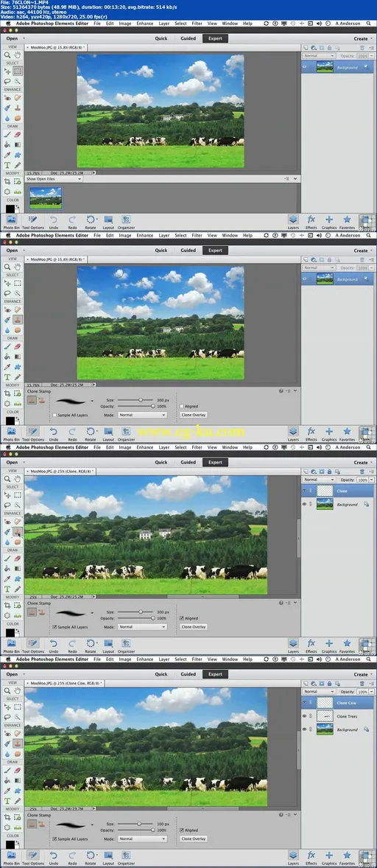Screen dimensions: 377x868
Task: Open the Organizer from the top frame
Action: pyautogui.click(x=126, y=221)
